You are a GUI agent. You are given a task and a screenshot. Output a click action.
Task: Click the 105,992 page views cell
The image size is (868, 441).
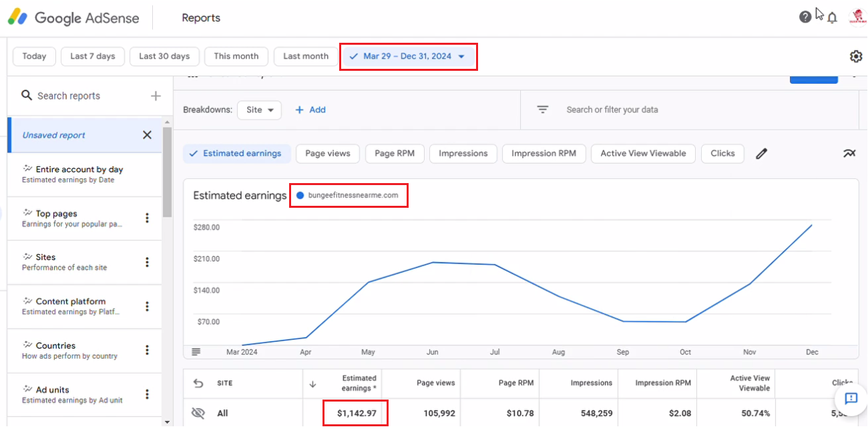click(x=439, y=414)
